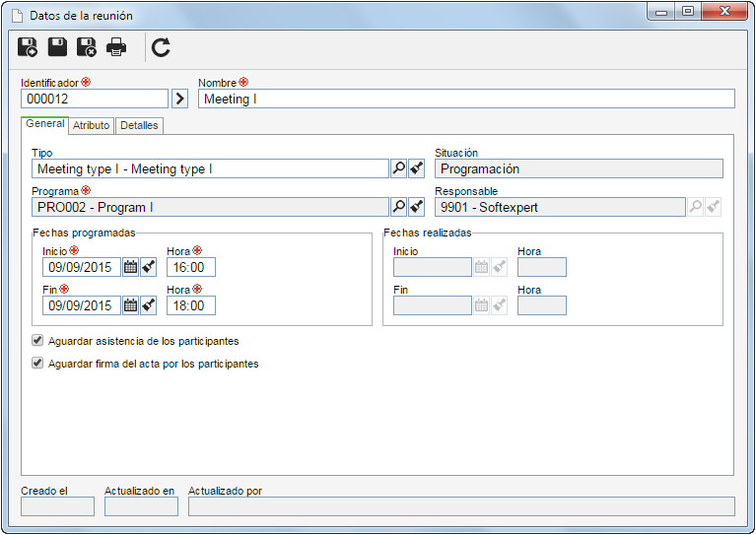Clear the scheduled Fin date
The width and height of the screenshot is (756, 535).
click(149, 305)
